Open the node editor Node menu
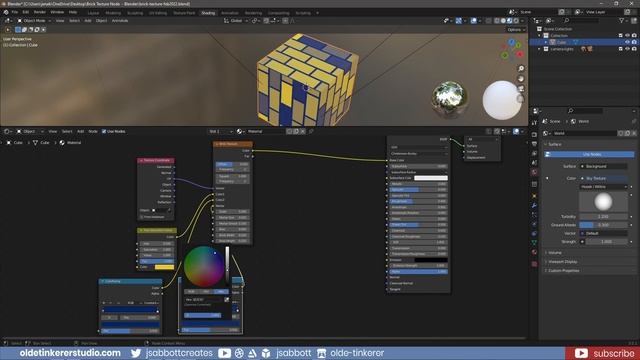Image resolution: width=640 pixels, height=360 pixels. click(93, 131)
